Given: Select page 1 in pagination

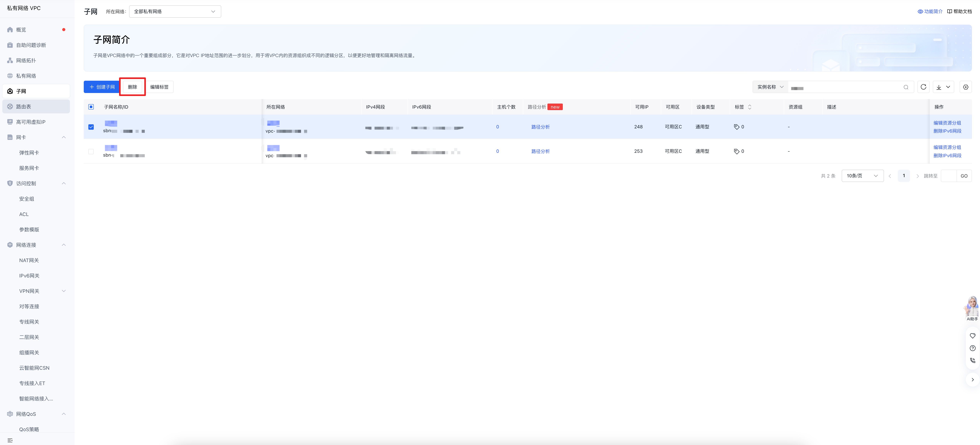Looking at the screenshot, I should pyautogui.click(x=904, y=176).
